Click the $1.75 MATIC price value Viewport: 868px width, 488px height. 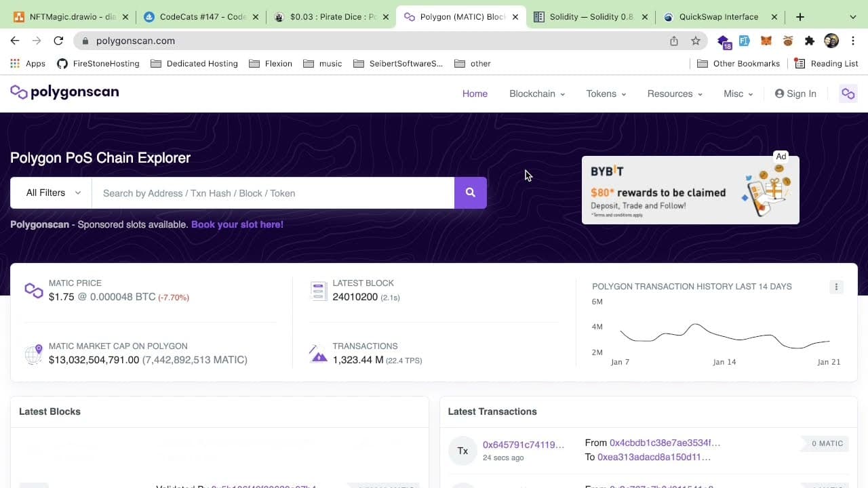61,297
